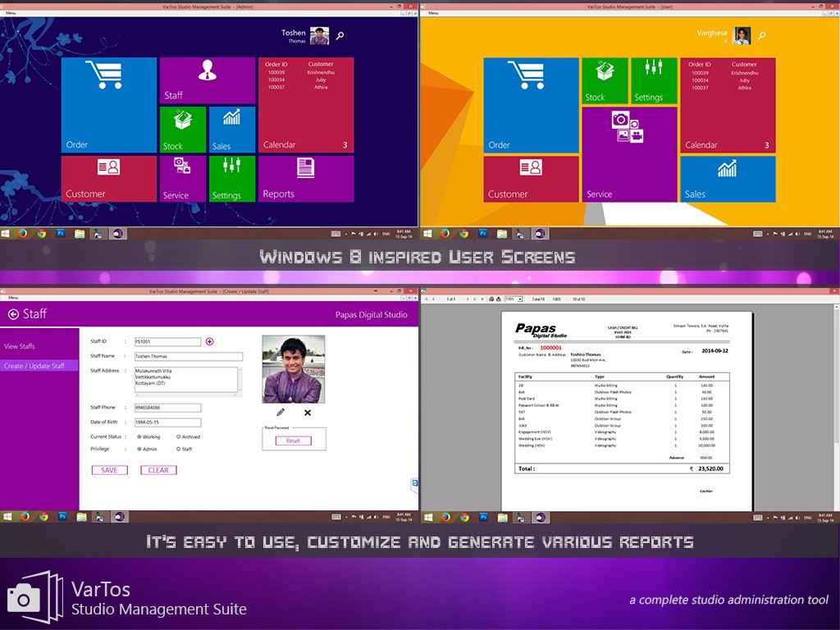840x630 pixels.
Task: Click the staff photo in Staff form
Action: [x=293, y=369]
